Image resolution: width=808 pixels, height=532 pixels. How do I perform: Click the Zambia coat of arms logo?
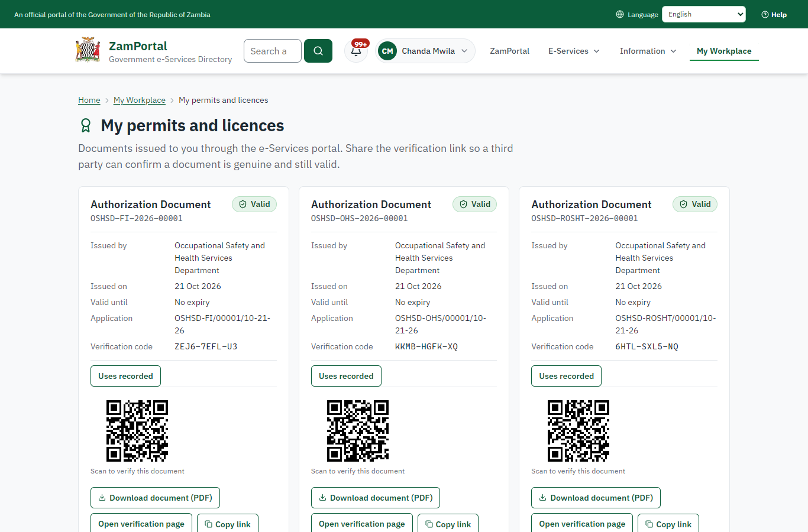88,50
